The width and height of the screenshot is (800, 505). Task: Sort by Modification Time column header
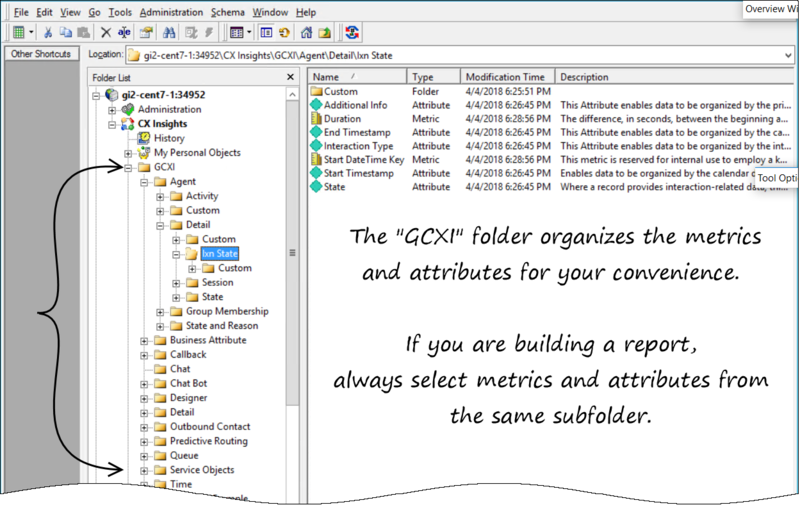pyautogui.click(x=505, y=77)
